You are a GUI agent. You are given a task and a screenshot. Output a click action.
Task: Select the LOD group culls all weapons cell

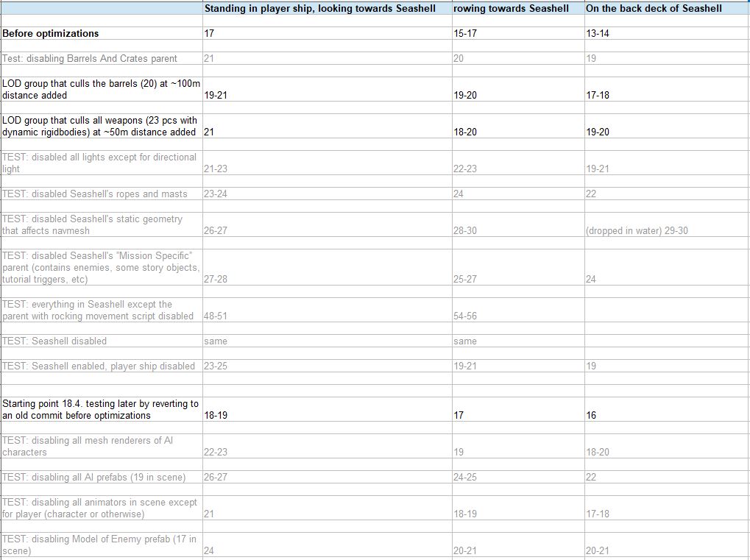(100, 126)
